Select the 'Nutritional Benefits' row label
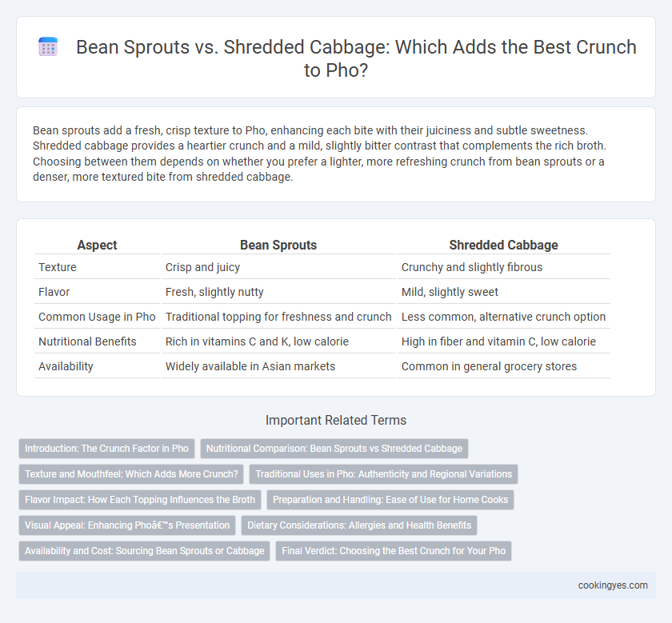 87,342
